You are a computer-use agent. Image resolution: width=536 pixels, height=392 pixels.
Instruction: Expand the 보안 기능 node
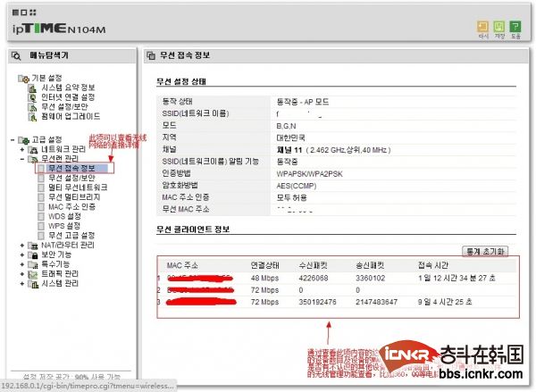[x=22, y=255]
